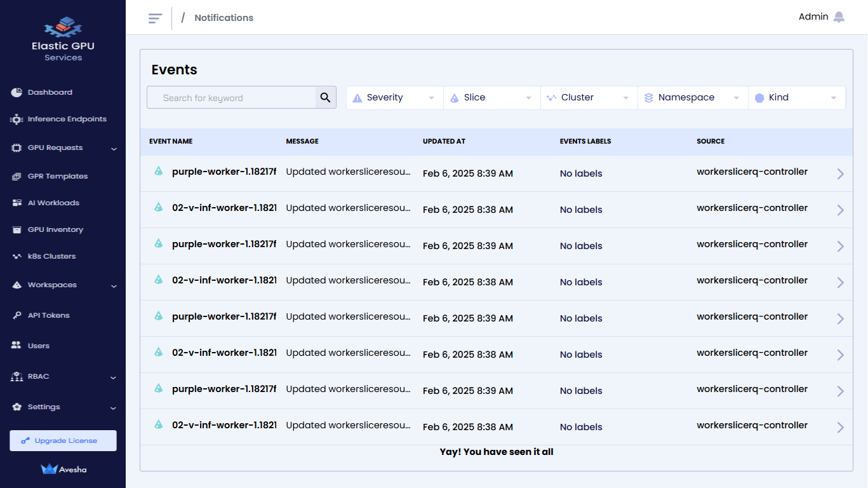Click the search magnifier icon

326,98
